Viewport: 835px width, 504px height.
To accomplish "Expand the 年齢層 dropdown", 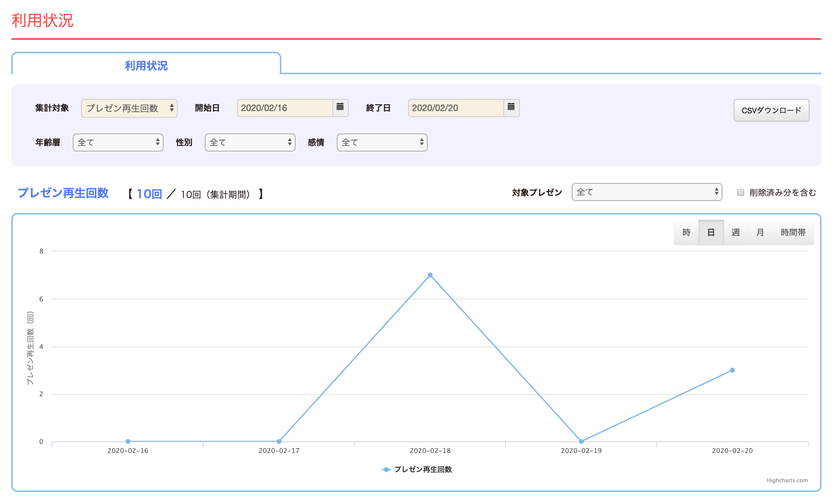I will [118, 142].
